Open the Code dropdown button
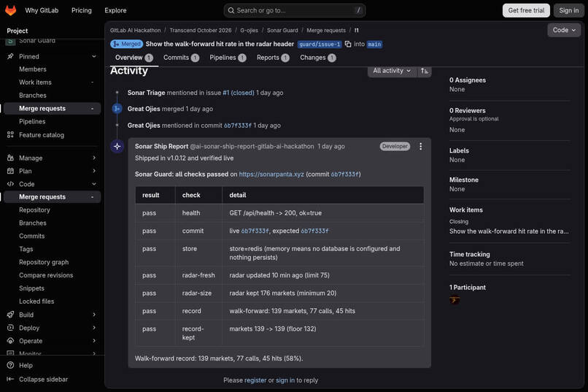 564,30
